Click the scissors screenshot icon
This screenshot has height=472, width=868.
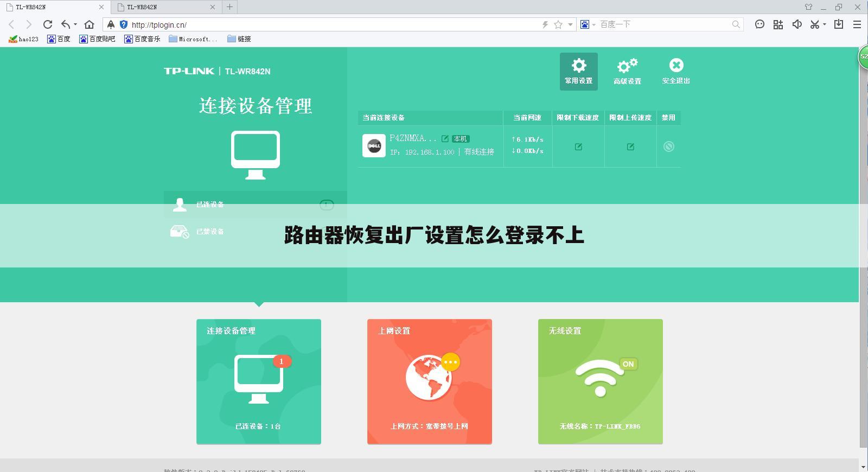(x=814, y=24)
